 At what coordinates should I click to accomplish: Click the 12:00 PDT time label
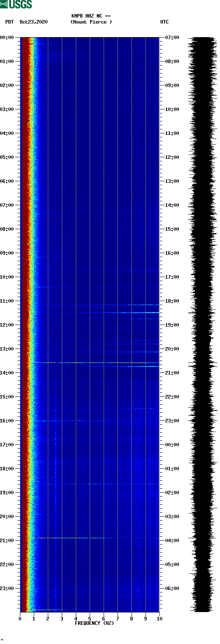click(x=7, y=325)
